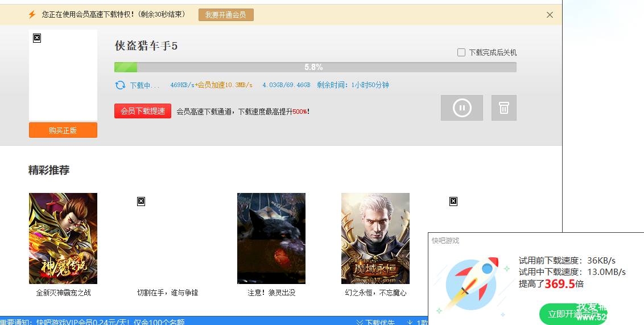Click the green 立即开通会员 button
This screenshot has height=325, width=644.
[572, 314]
